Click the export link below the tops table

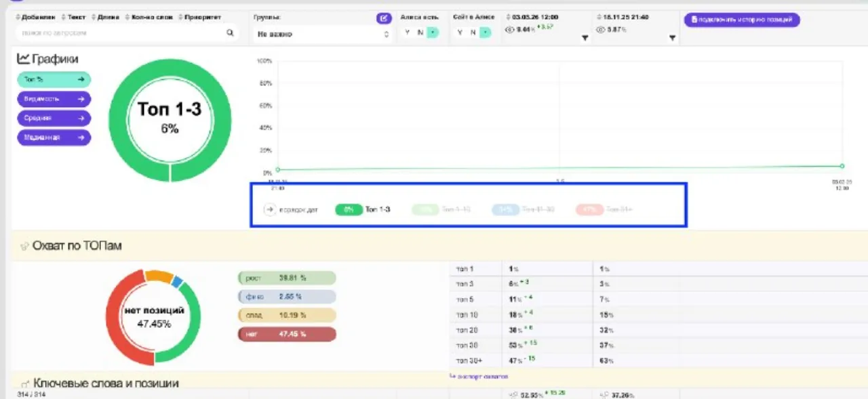[x=479, y=377]
